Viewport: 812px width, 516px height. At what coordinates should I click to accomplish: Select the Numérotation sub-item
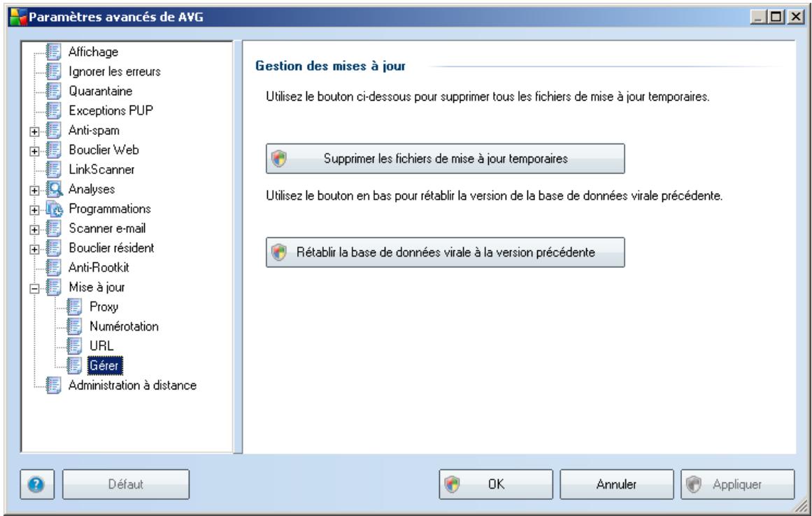(x=124, y=327)
